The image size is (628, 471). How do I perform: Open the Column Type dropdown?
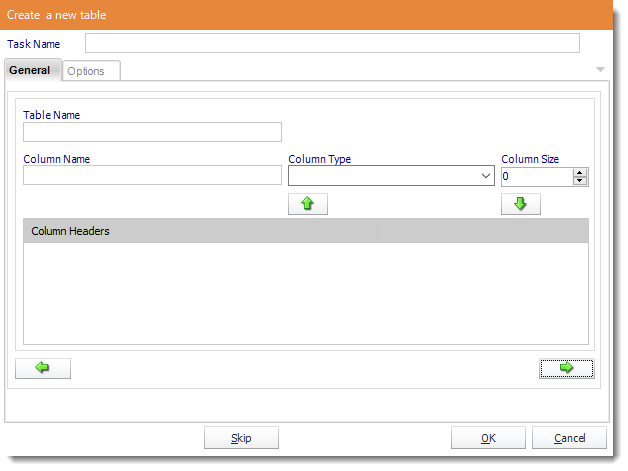coord(485,176)
